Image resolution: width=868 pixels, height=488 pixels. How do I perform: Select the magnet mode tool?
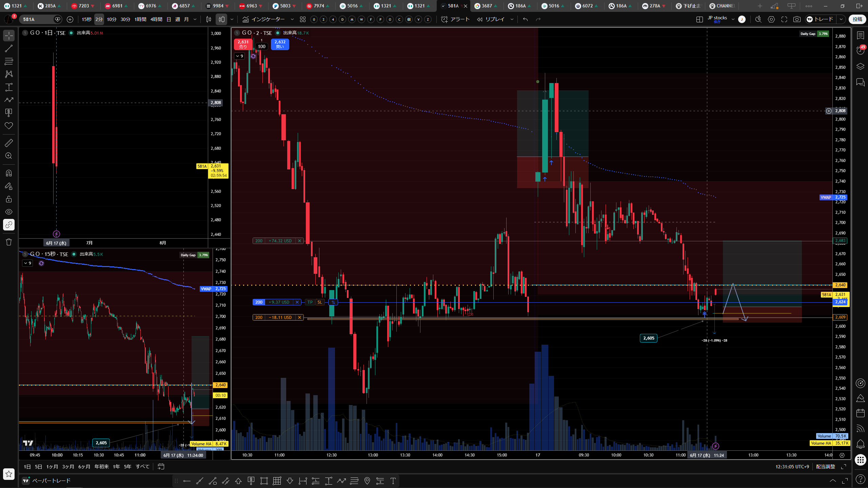[x=9, y=173]
